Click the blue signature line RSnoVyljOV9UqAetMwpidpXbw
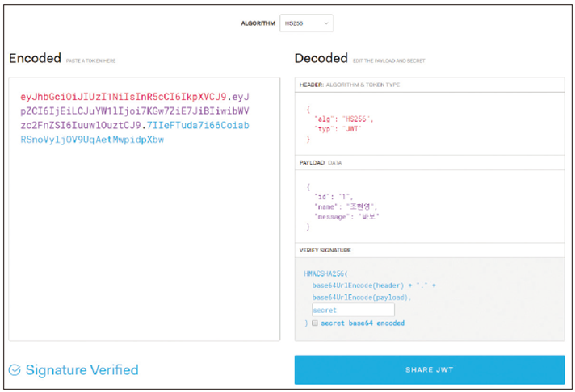The image size is (575, 392). click(x=92, y=140)
